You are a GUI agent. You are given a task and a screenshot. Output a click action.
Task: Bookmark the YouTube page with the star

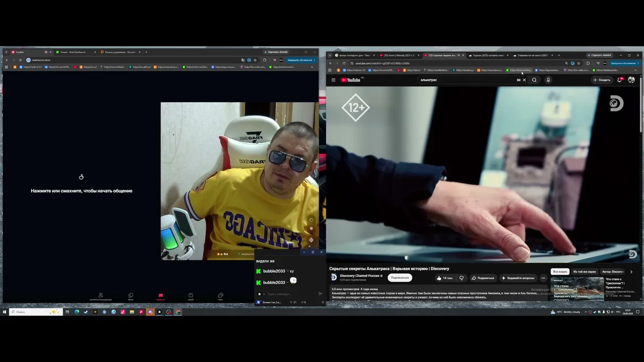tap(579, 63)
